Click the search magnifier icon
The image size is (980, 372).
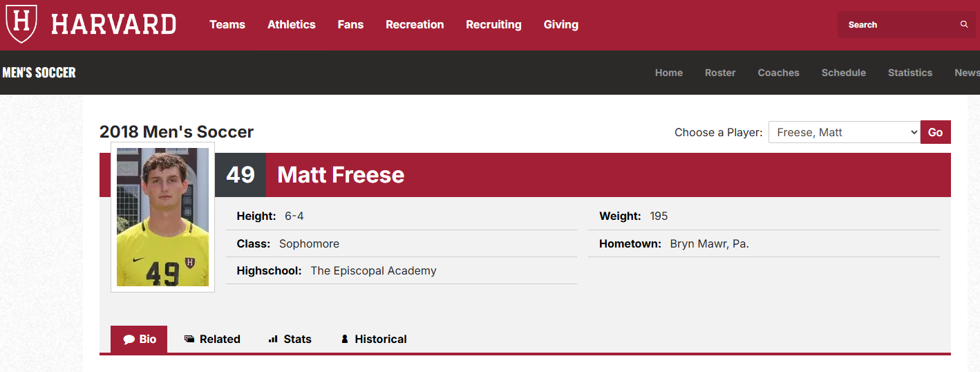click(964, 25)
